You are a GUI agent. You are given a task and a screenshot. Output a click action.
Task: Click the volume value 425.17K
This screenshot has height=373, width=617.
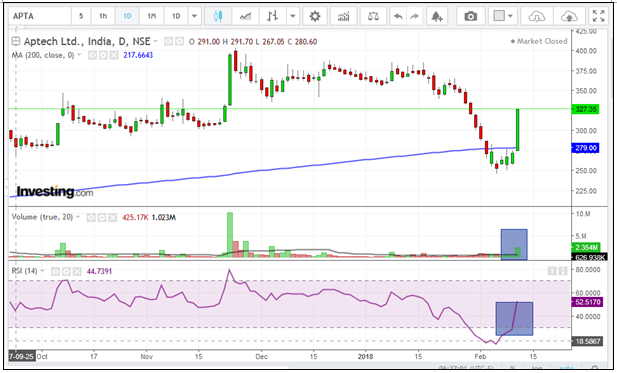click(x=135, y=217)
